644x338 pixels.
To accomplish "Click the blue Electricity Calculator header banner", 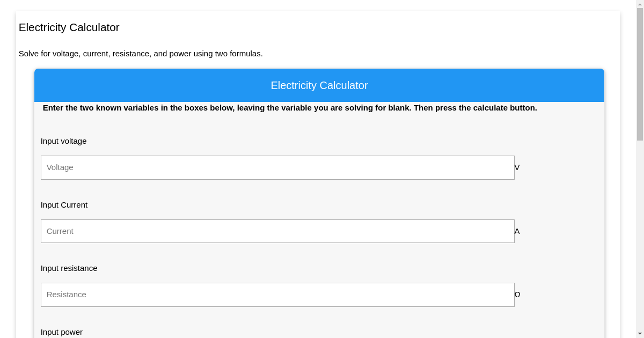I will click(x=319, y=85).
